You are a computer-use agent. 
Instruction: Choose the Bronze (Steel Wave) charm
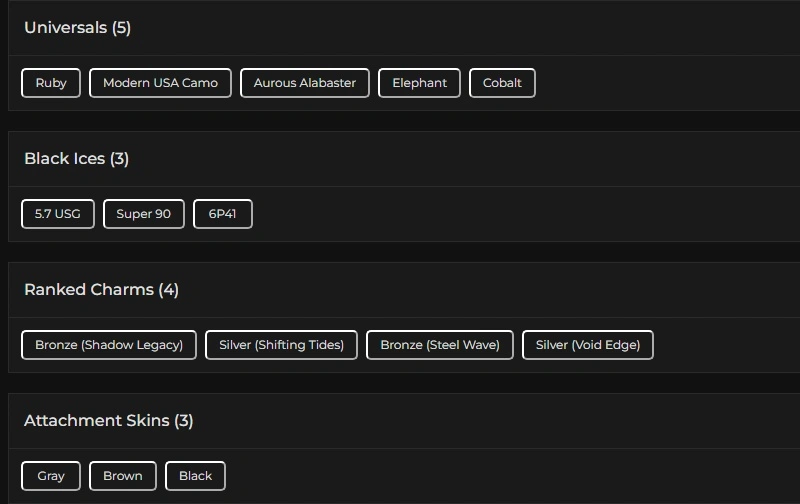tap(440, 345)
